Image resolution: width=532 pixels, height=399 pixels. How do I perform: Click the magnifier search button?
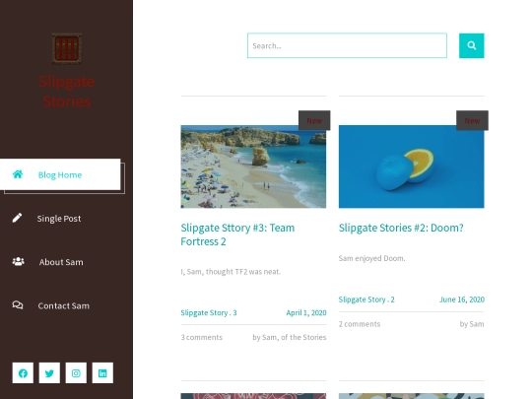point(471,45)
